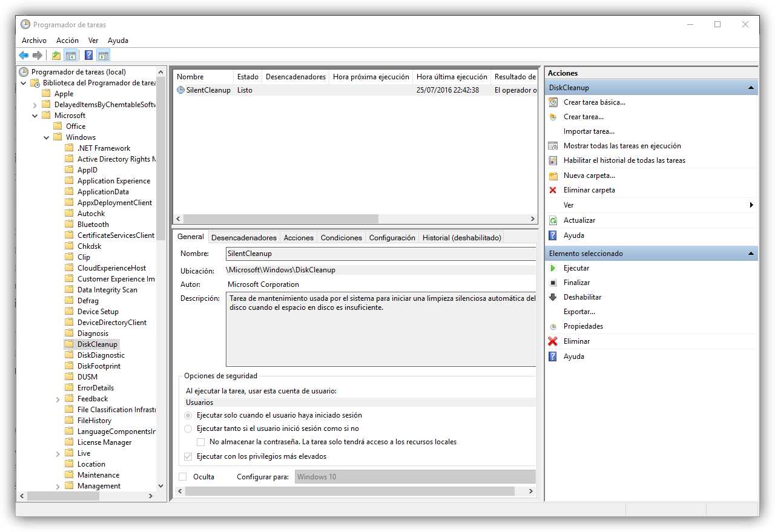The image size is (775, 532).
Task: Collapse the Microsoft tree node
Action: [x=35, y=116]
